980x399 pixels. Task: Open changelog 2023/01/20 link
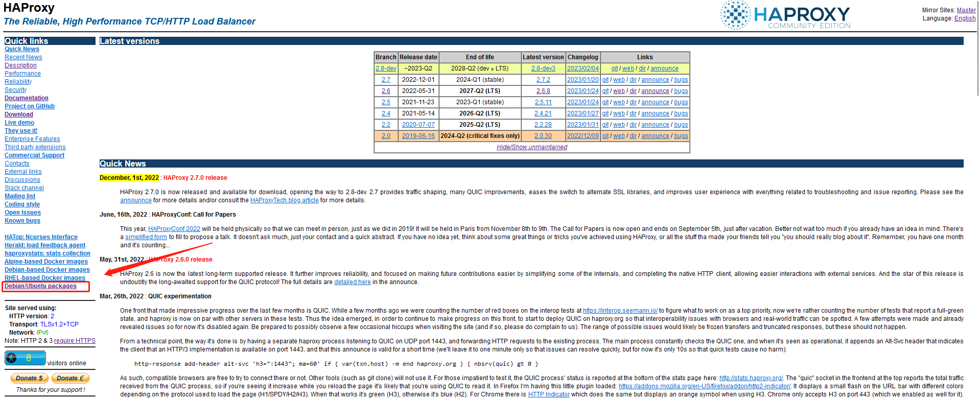[x=583, y=80]
